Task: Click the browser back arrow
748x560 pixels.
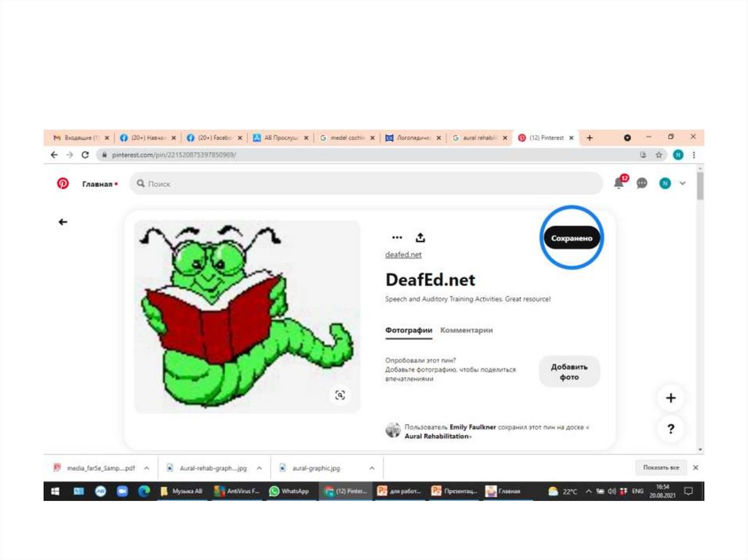Action: (54, 155)
